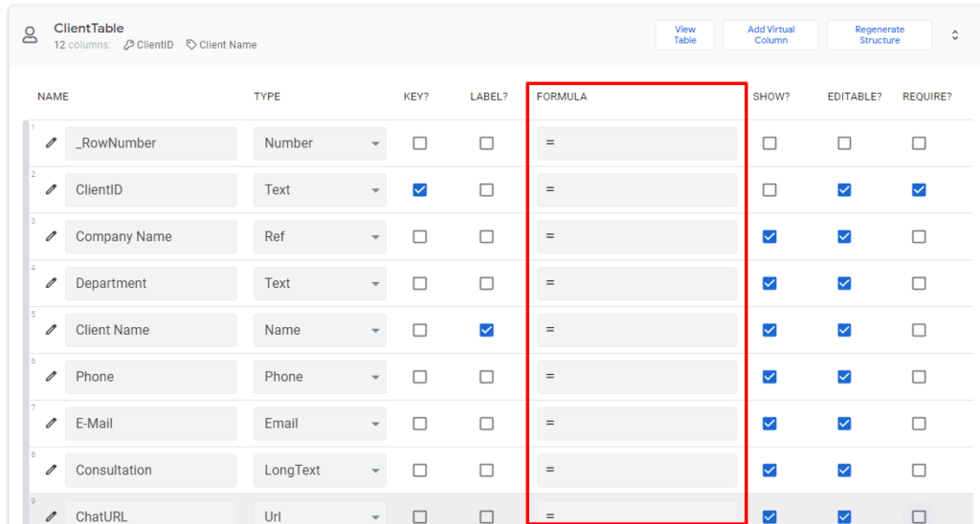Image resolution: width=980 pixels, height=524 pixels.
Task: Click the View Table button
Action: click(x=685, y=35)
